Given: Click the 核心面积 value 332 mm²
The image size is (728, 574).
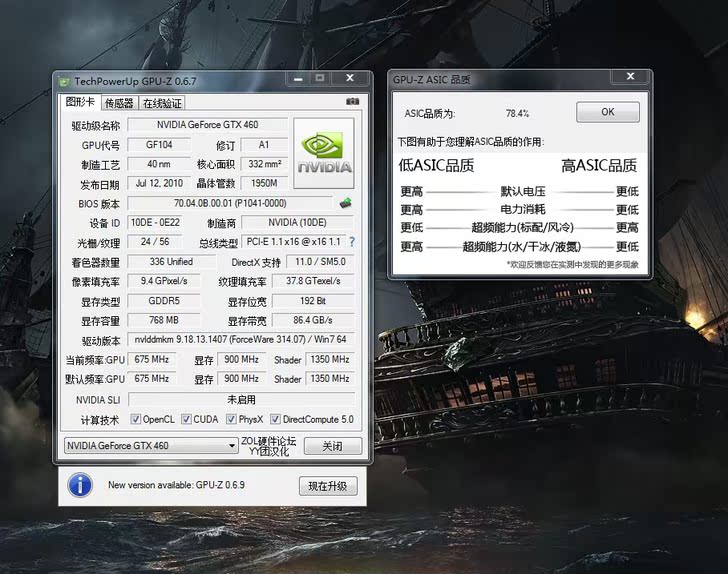Looking at the screenshot, I should tap(264, 164).
